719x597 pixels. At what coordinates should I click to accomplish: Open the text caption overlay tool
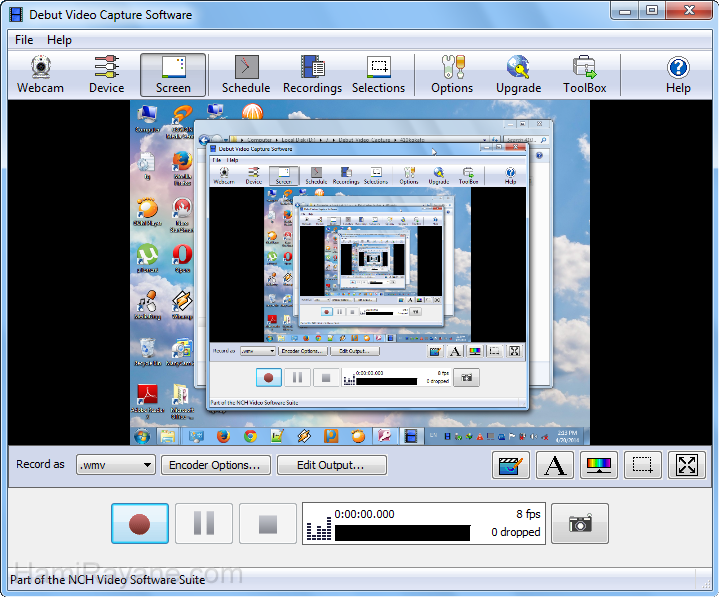(555, 465)
